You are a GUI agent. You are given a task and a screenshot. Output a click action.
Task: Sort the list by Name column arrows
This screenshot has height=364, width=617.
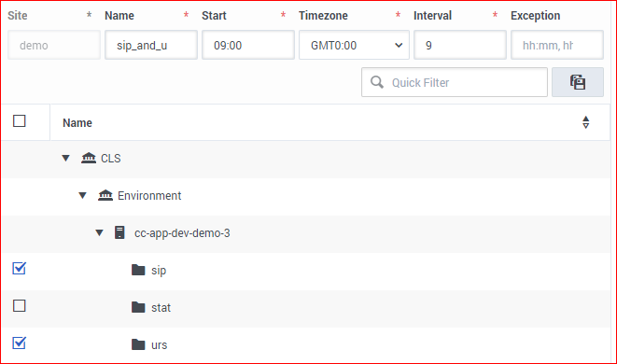[585, 122]
